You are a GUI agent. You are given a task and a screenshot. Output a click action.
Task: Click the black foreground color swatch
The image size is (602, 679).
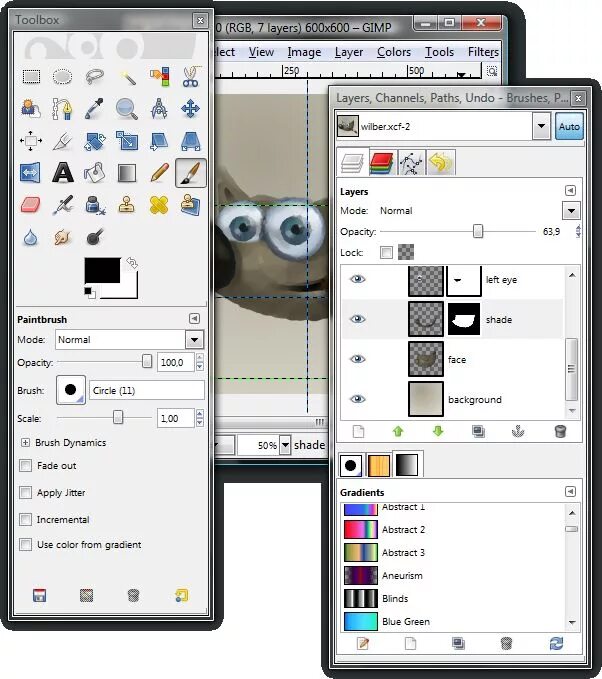click(x=102, y=270)
